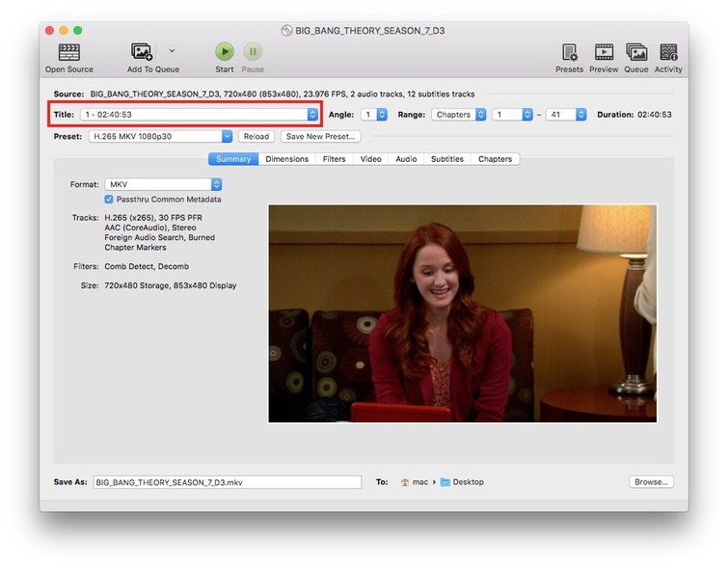Click the Pause encode icon
The width and height of the screenshot is (728, 568).
tap(253, 52)
